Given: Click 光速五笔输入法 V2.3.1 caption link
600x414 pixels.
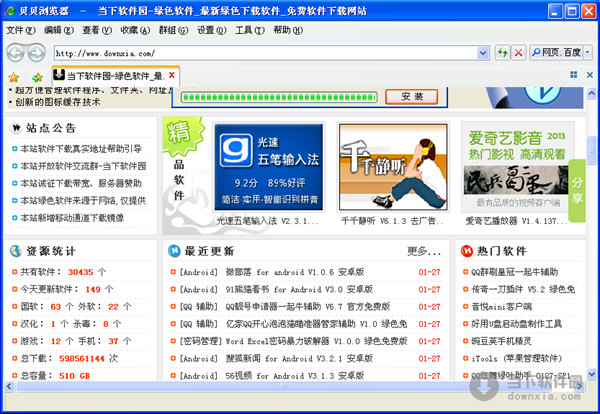Looking at the screenshot, I should pos(267,221).
